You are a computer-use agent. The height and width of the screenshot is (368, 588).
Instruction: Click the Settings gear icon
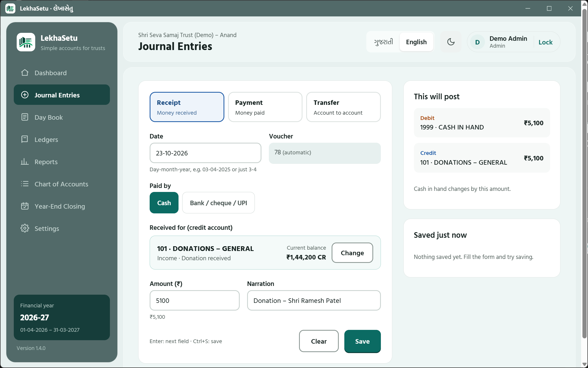[x=25, y=228]
